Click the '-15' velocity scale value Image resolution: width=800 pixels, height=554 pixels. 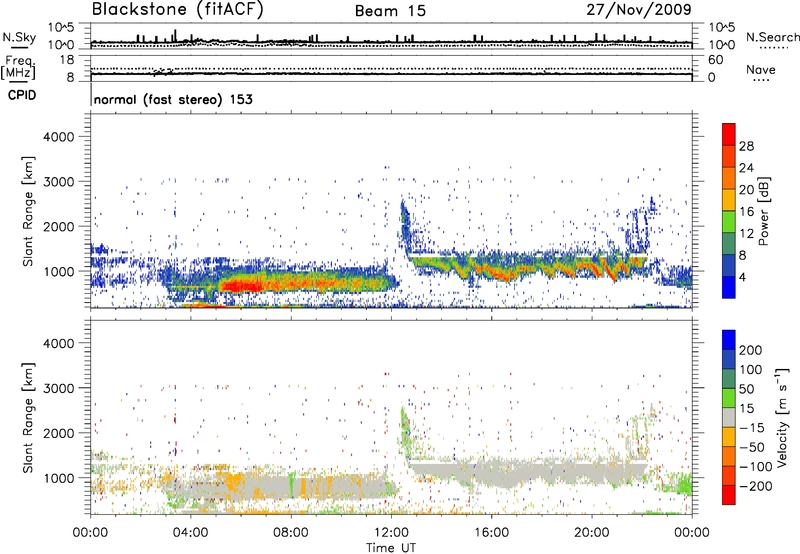pos(752,429)
